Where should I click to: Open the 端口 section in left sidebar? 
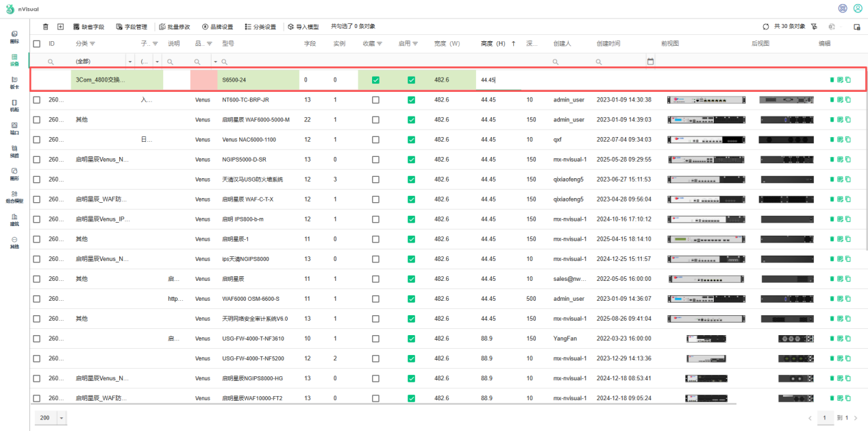(x=14, y=128)
